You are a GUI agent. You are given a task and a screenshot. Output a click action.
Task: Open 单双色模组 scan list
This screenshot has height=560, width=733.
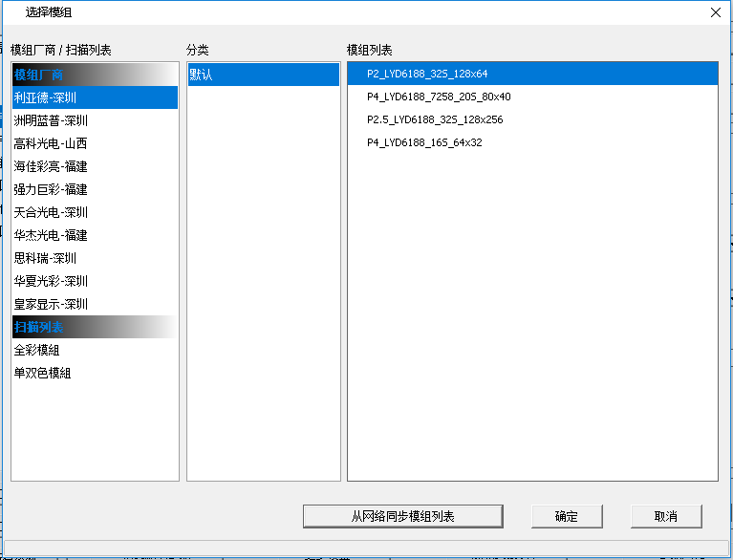(x=42, y=373)
